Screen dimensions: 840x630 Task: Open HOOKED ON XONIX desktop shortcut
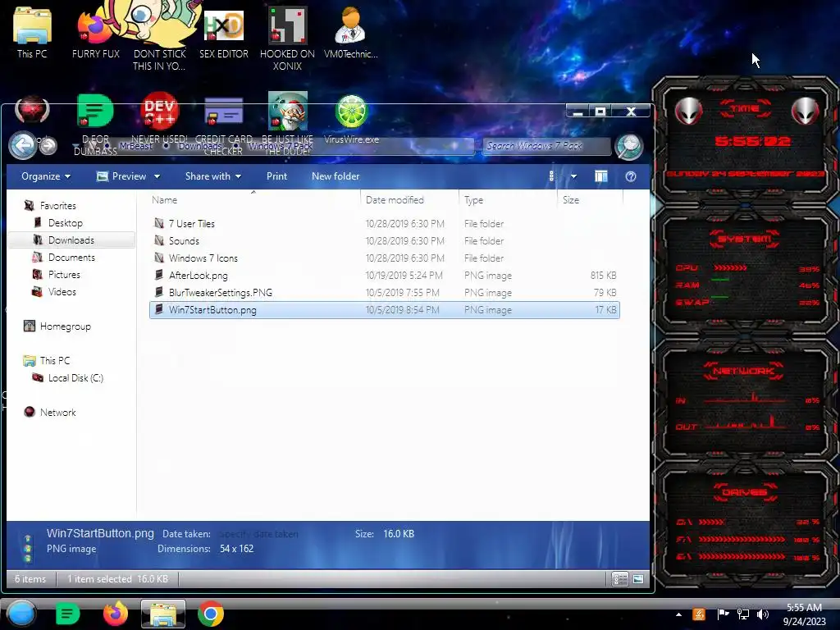point(287,39)
